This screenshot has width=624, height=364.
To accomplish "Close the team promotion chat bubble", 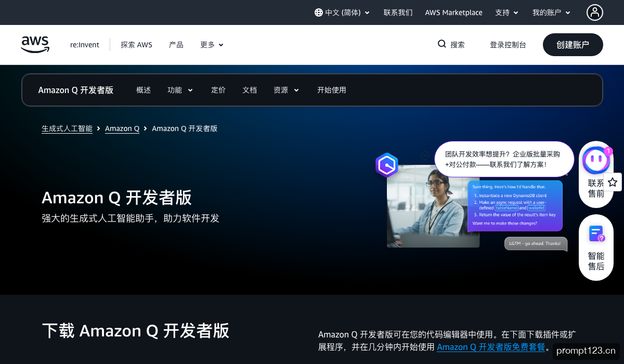I will click(x=425, y=155).
